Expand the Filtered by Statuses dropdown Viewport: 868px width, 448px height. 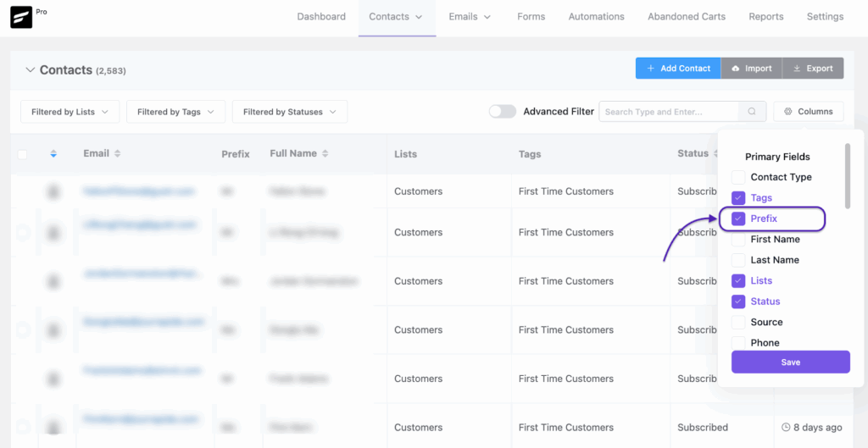tap(289, 112)
